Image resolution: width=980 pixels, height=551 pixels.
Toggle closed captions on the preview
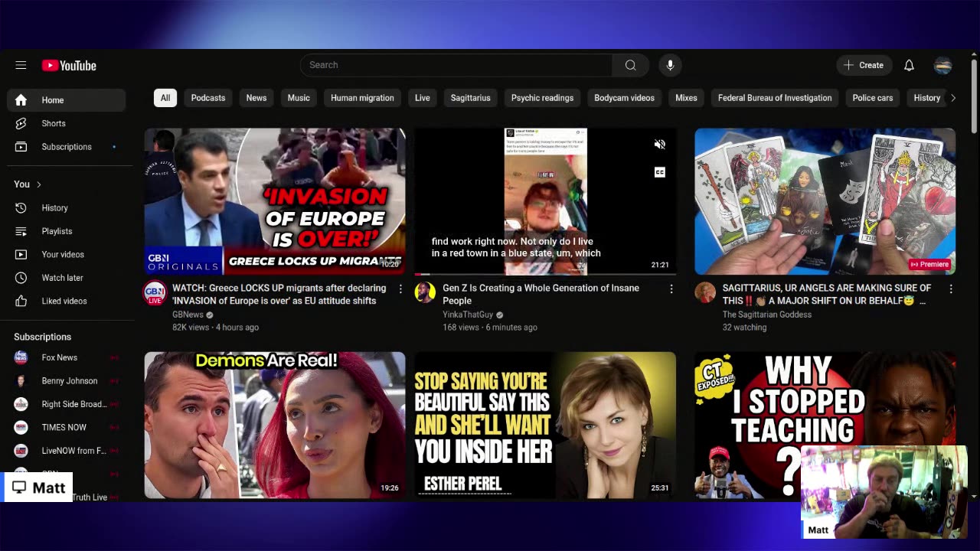660,172
